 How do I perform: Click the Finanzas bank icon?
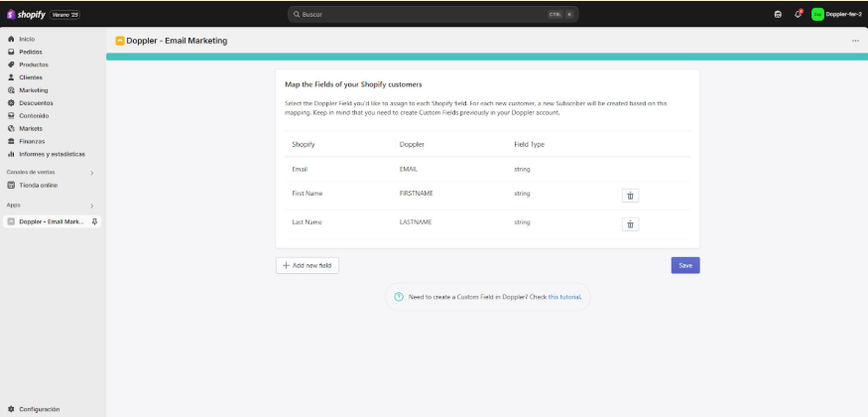tap(11, 141)
